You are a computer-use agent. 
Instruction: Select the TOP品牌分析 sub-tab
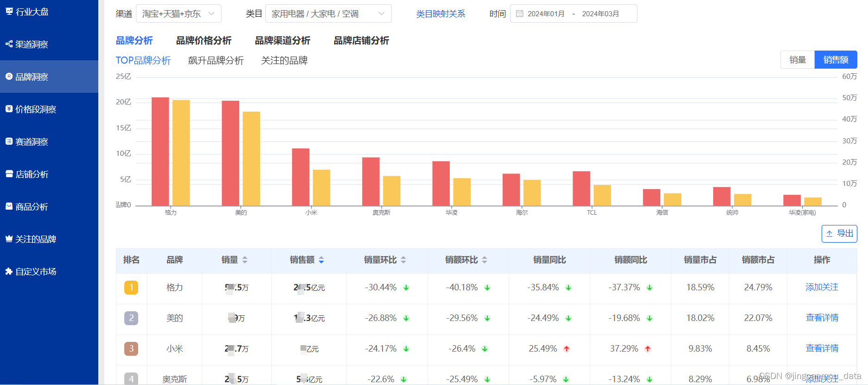click(143, 61)
